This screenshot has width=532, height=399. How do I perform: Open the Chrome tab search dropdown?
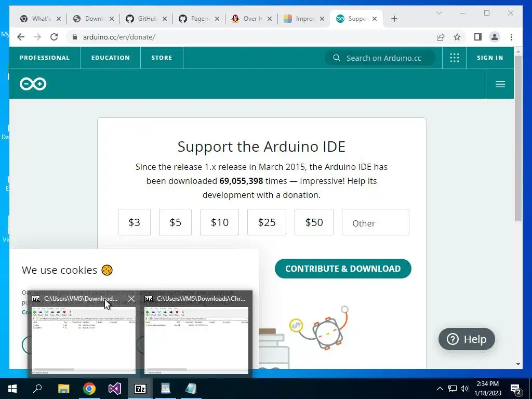click(x=438, y=13)
